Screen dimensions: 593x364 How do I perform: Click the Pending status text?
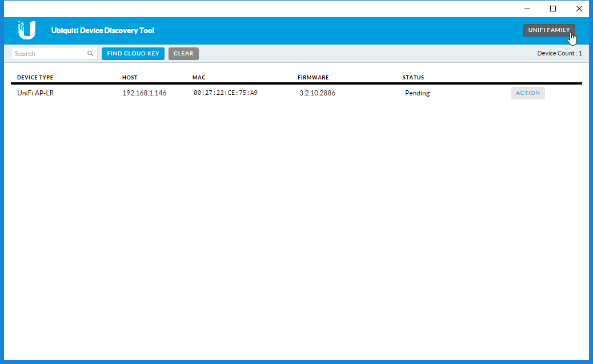pos(417,93)
